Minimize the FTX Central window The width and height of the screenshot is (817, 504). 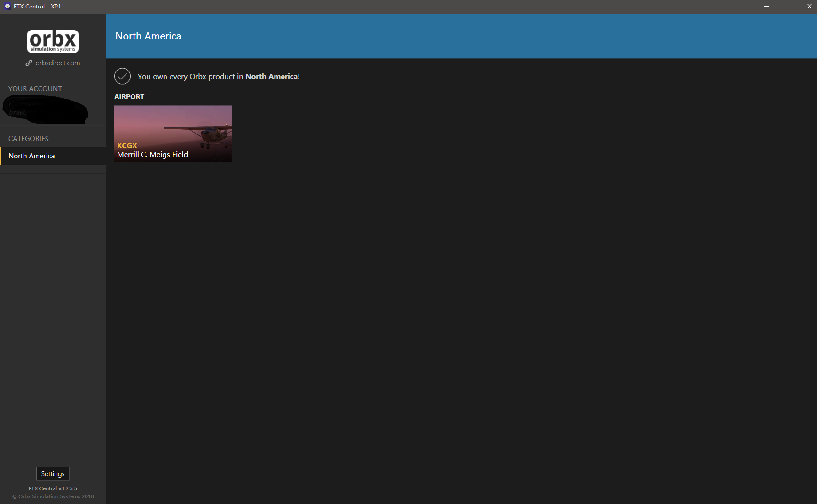pyautogui.click(x=767, y=6)
